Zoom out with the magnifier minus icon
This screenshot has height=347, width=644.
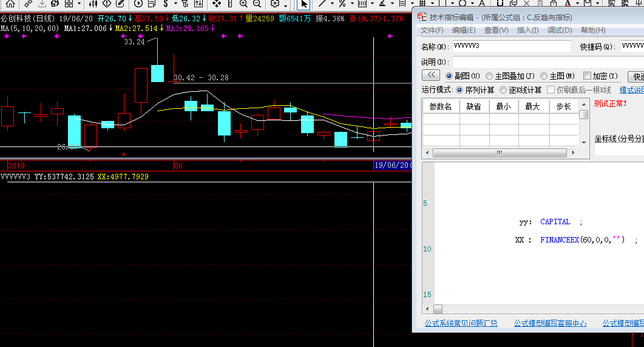click(x=257, y=4)
